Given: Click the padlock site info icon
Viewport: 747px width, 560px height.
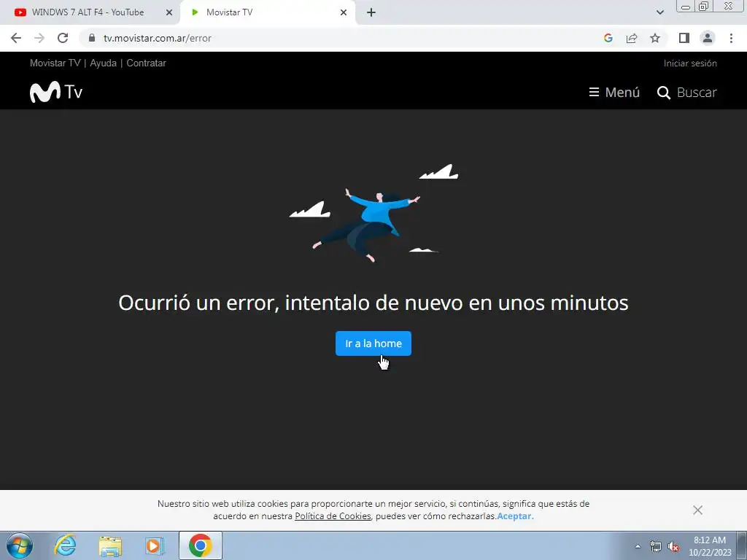Looking at the screenshot, I should tap(92, 38).
